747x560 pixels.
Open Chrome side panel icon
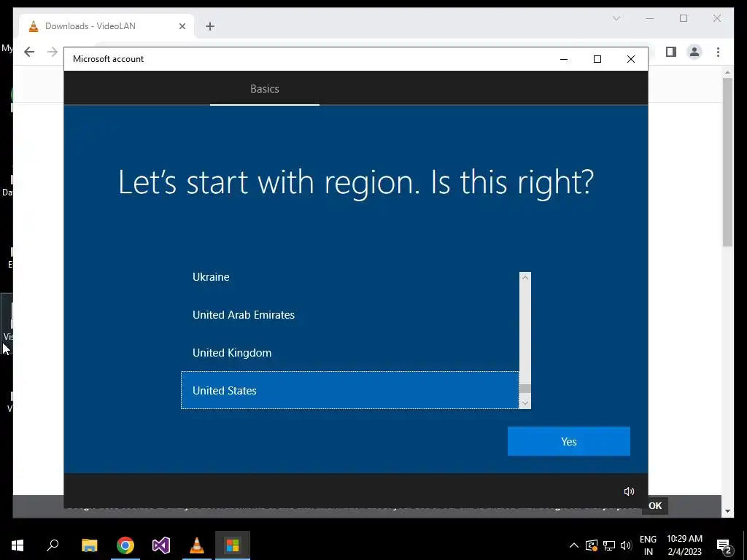tap(671, 52)
